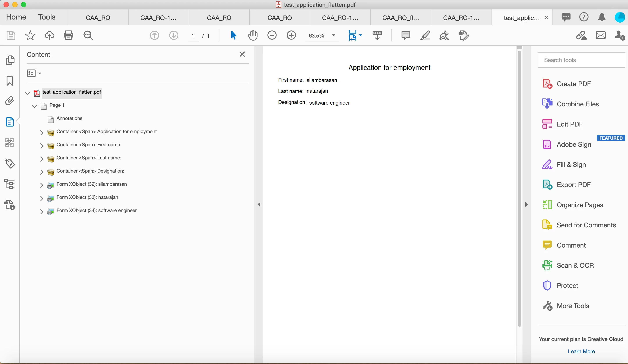Click the Learn More link

tap(581, 351)
